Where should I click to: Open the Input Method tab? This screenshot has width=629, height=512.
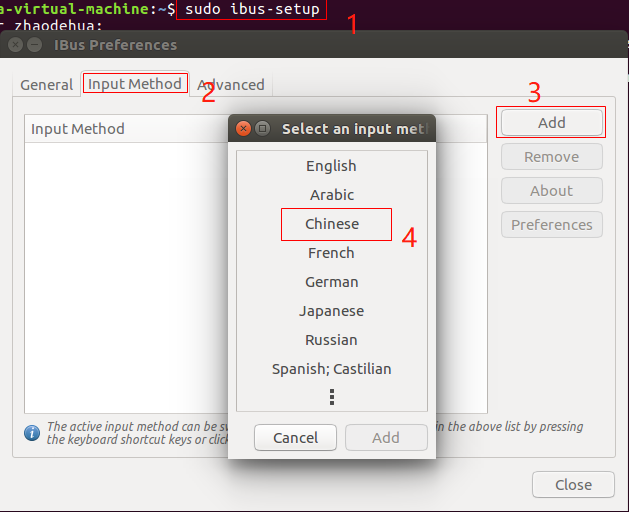pyautogui.click(x=135, y=84)
